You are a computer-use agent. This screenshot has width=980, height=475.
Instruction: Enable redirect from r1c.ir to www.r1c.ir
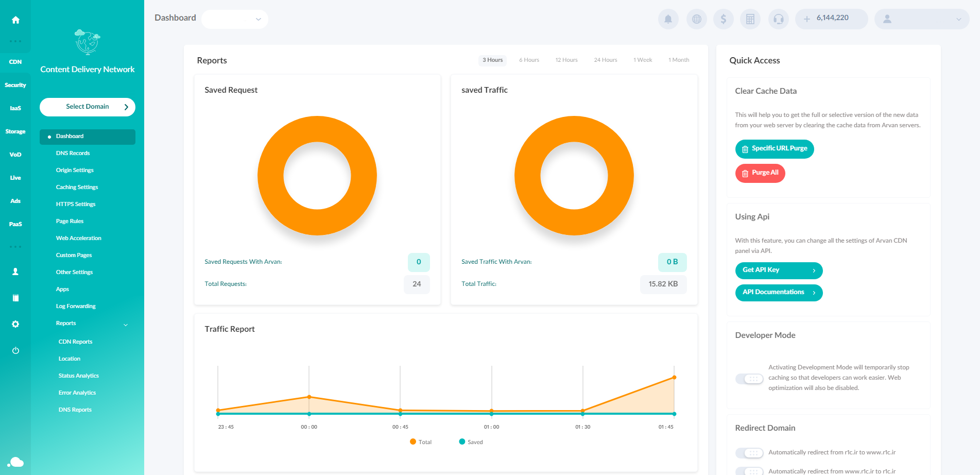pyautogui.click(x=749, y=453)
